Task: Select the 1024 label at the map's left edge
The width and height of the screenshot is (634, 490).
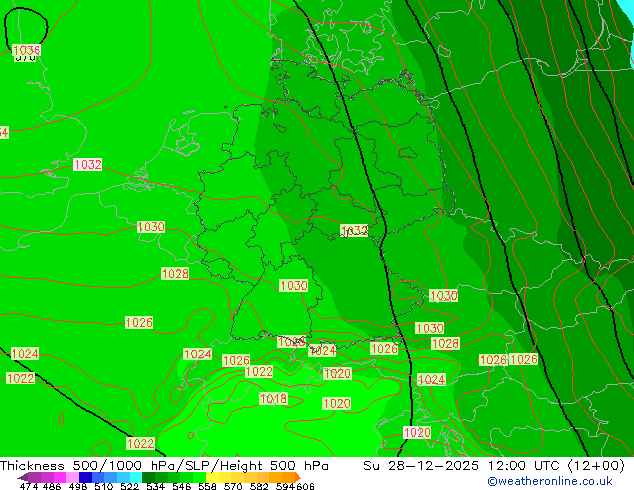Action: [x=25, y=354]
